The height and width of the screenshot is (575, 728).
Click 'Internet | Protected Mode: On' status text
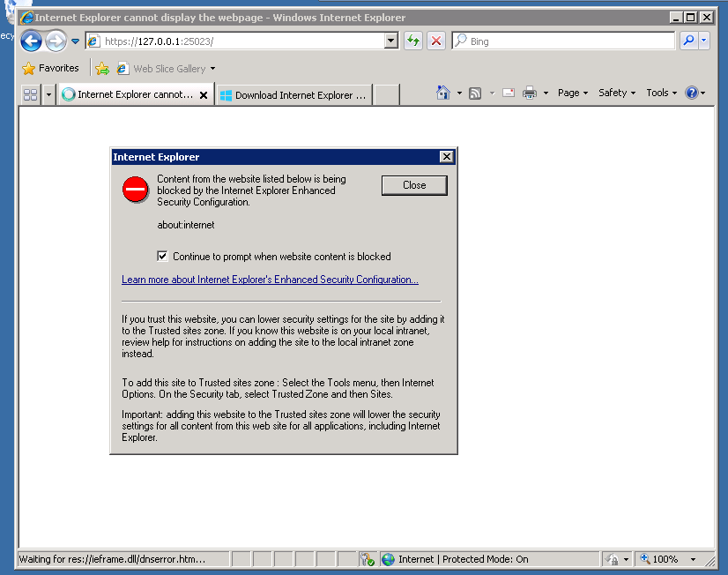coord(464,559)
